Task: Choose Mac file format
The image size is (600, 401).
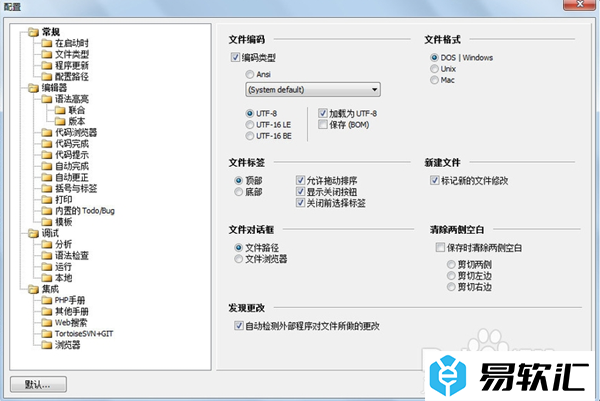Action: (434, 80)
